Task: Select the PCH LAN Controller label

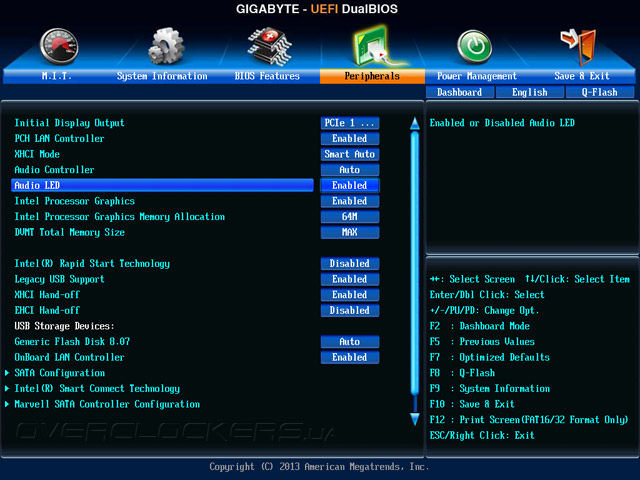Action: coord(59,138)
